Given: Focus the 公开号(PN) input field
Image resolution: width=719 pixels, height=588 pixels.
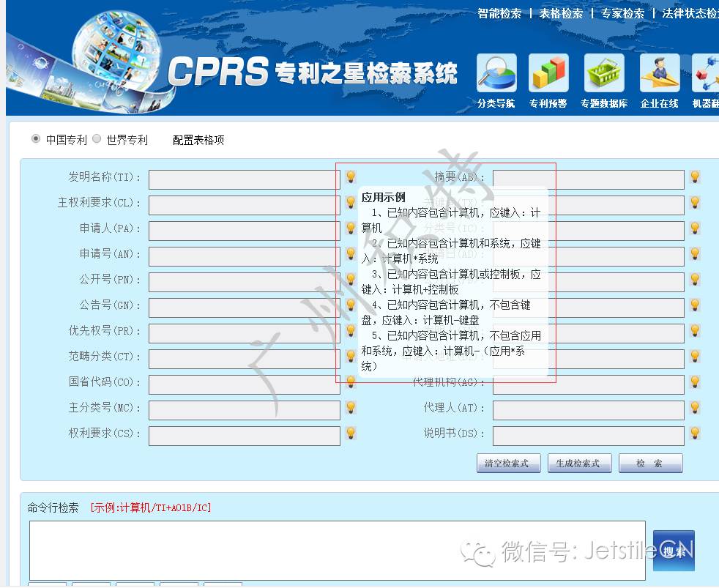Looking at the screenshot, I should 245,282.
